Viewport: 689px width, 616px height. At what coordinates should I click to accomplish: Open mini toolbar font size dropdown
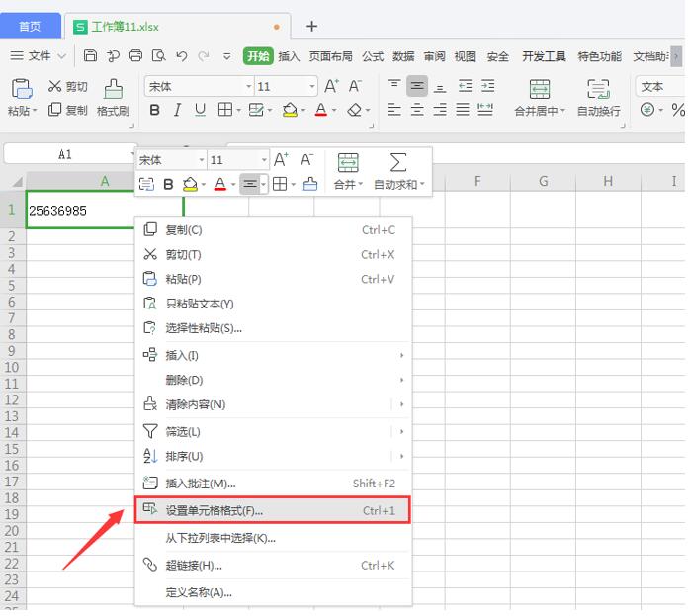(x=264, y=160)
